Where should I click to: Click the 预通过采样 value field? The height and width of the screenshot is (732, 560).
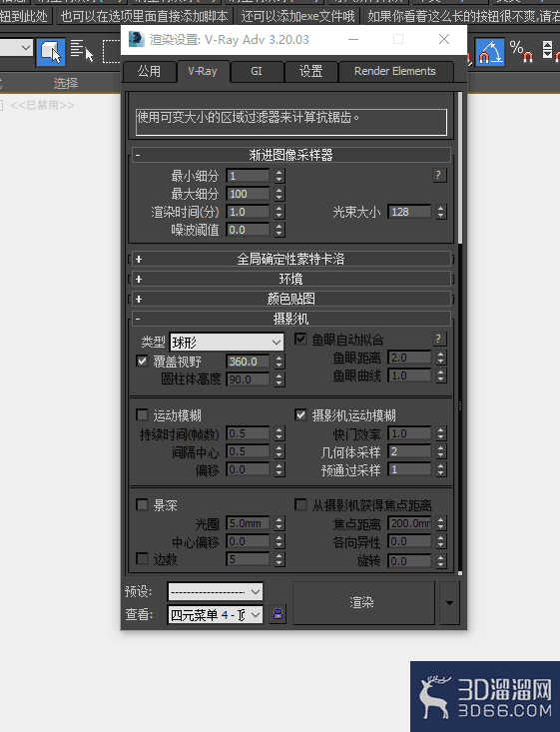point(409,469)
